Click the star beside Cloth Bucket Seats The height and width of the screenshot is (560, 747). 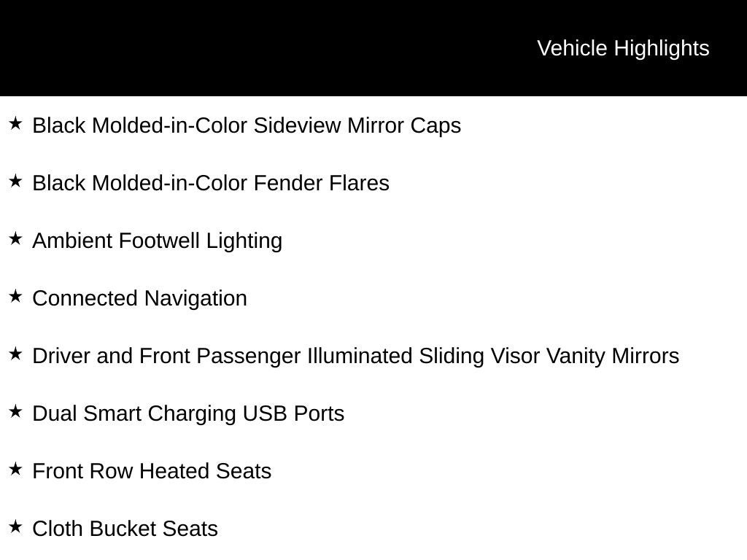click(15, 527)
